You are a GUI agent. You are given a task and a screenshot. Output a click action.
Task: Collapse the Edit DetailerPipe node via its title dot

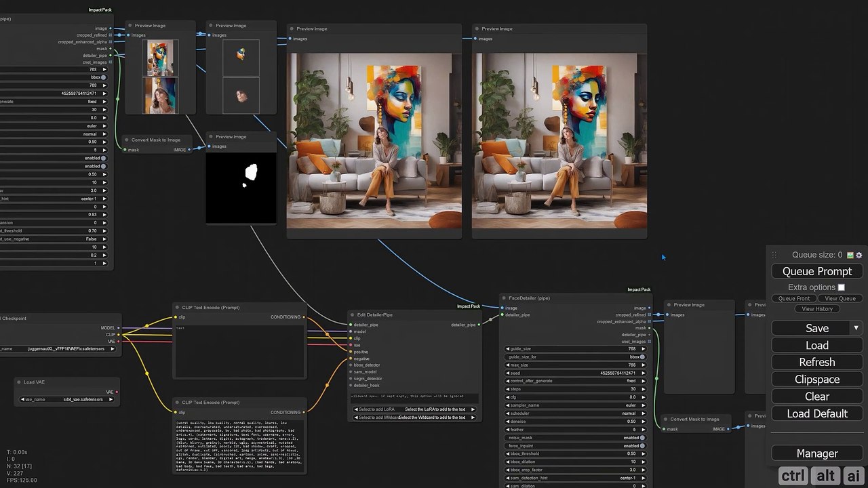point(353,314)
